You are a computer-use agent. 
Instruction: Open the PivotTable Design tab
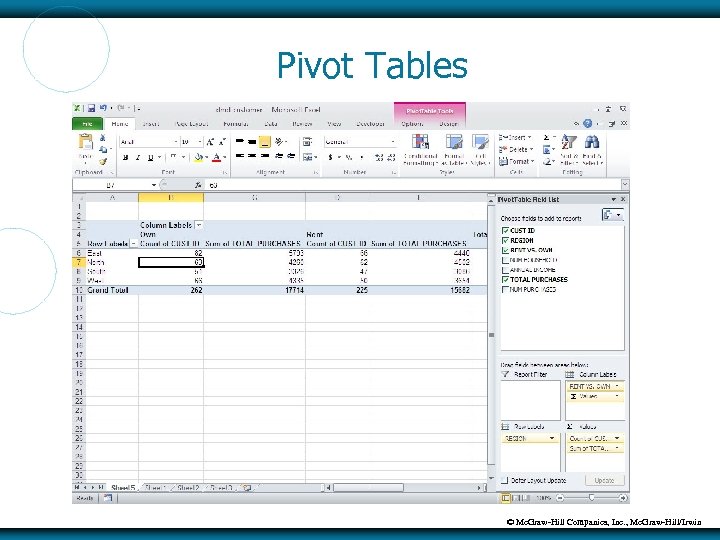[x=448, y=124]
